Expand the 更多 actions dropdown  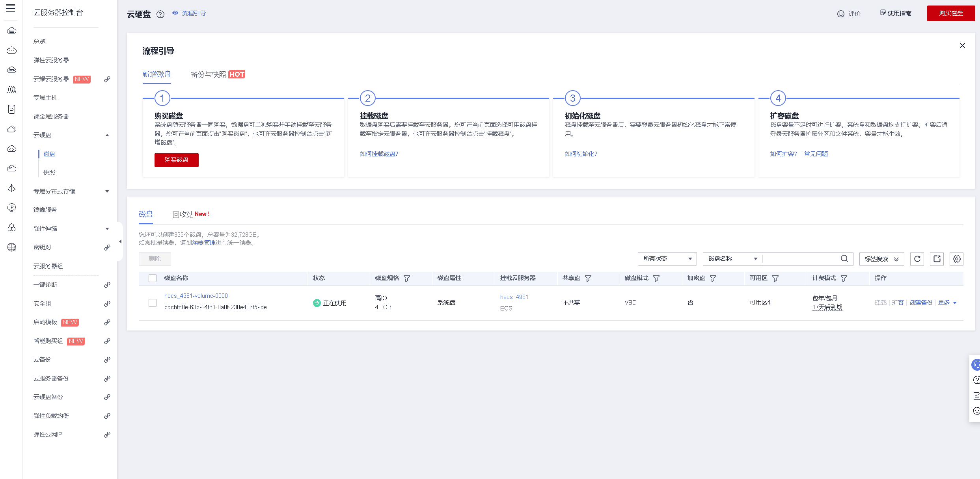click(947, 303)
